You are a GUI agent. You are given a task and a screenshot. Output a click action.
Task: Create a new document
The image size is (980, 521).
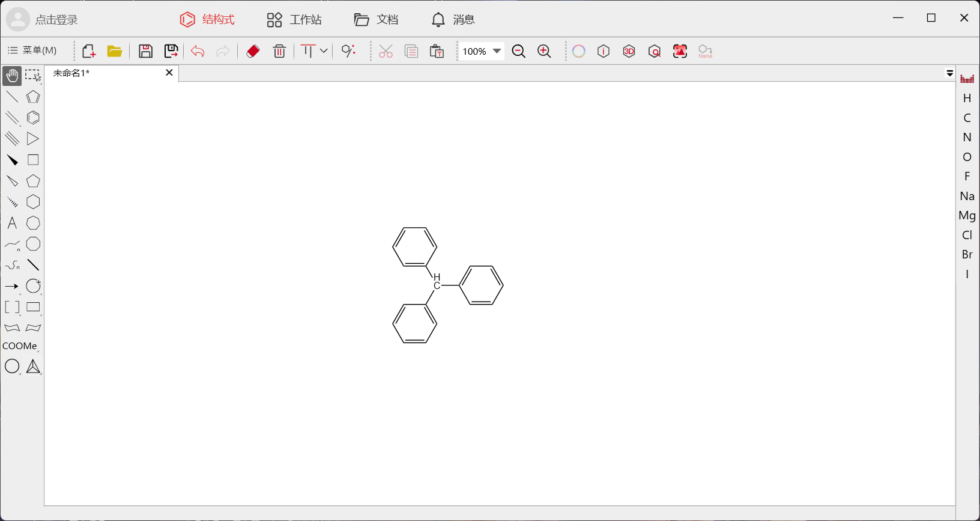[89, 51]
